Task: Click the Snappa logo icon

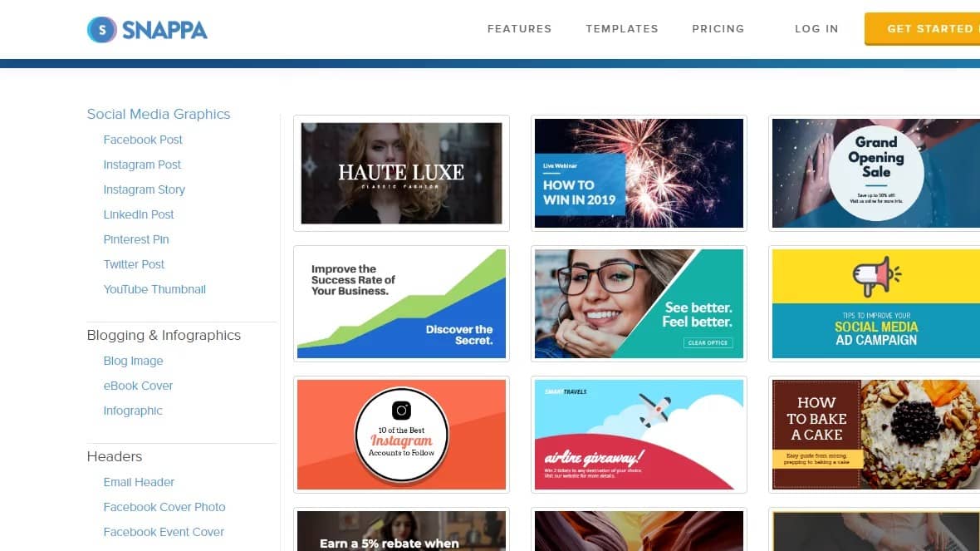Action: tap(102, 29)
